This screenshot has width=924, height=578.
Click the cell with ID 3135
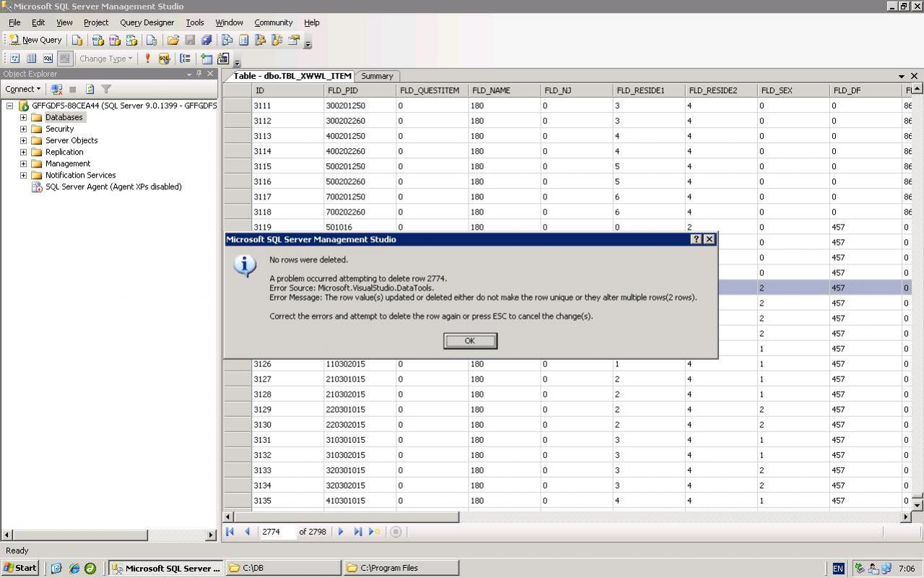(287, 501)
